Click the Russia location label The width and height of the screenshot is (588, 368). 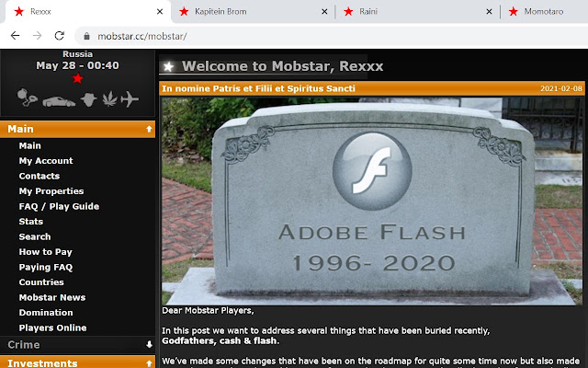77,54
